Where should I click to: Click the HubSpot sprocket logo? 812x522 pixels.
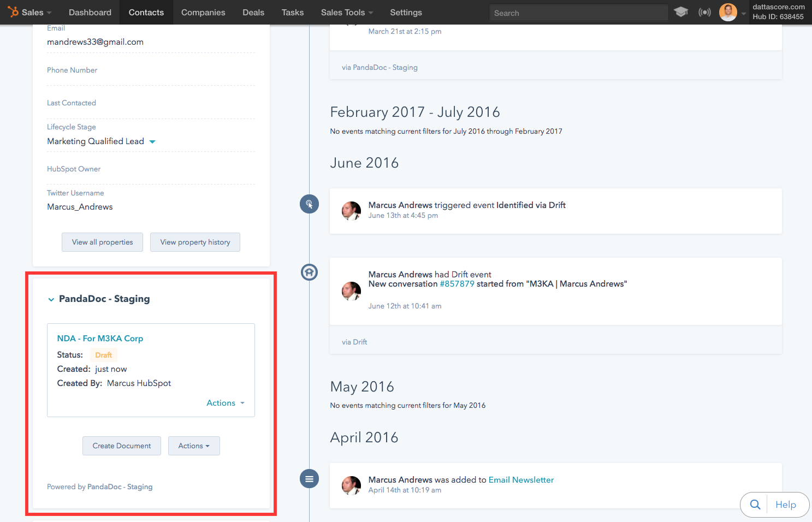point(13,12)
